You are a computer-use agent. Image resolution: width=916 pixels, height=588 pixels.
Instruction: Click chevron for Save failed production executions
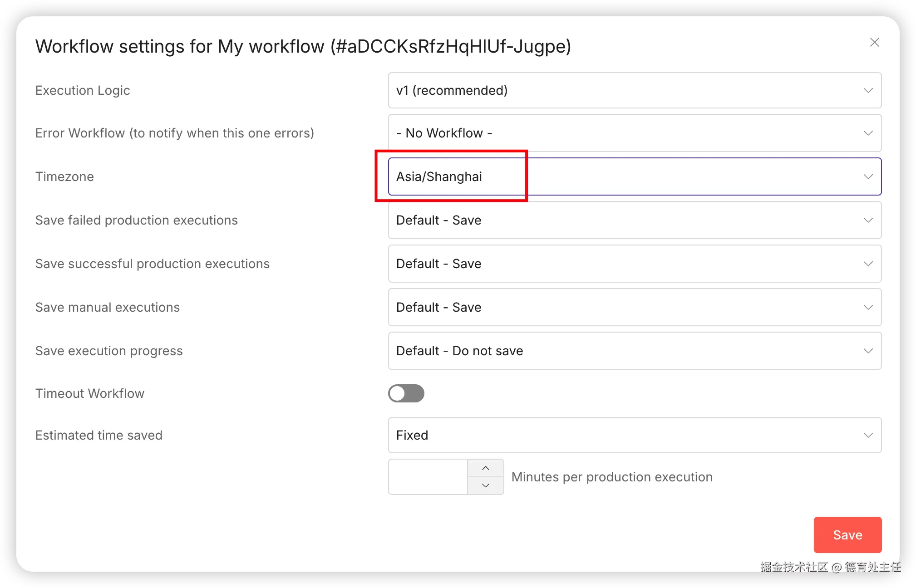(868, 220)
